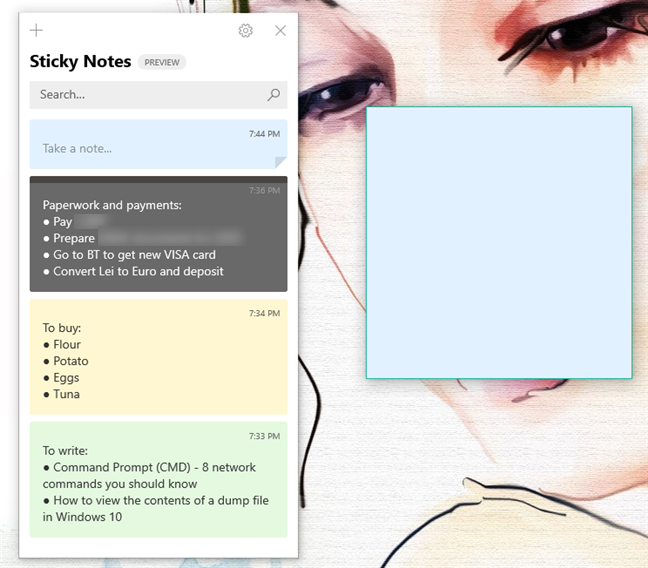Open the green 'To write' note

[158, 480]
